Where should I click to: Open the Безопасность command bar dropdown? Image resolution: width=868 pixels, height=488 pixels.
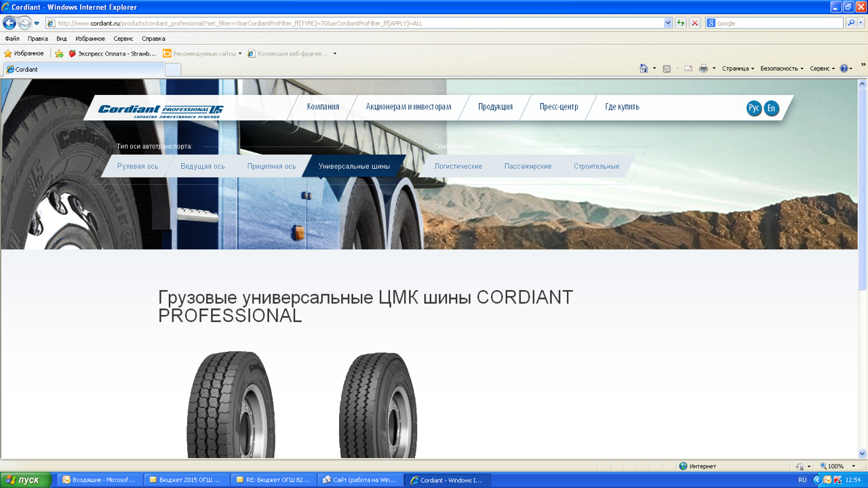pyautogui.click(x=782, y=68)
